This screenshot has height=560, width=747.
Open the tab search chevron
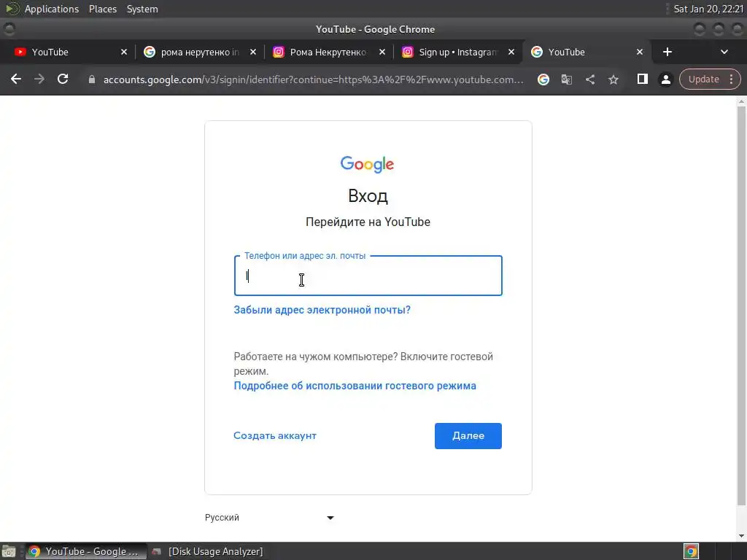(x=724, y=52)
